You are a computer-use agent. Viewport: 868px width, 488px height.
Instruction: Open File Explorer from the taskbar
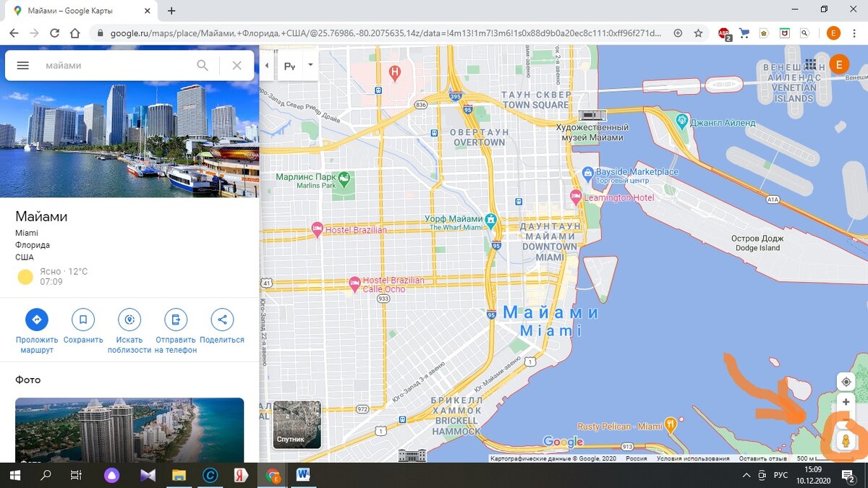178,476
